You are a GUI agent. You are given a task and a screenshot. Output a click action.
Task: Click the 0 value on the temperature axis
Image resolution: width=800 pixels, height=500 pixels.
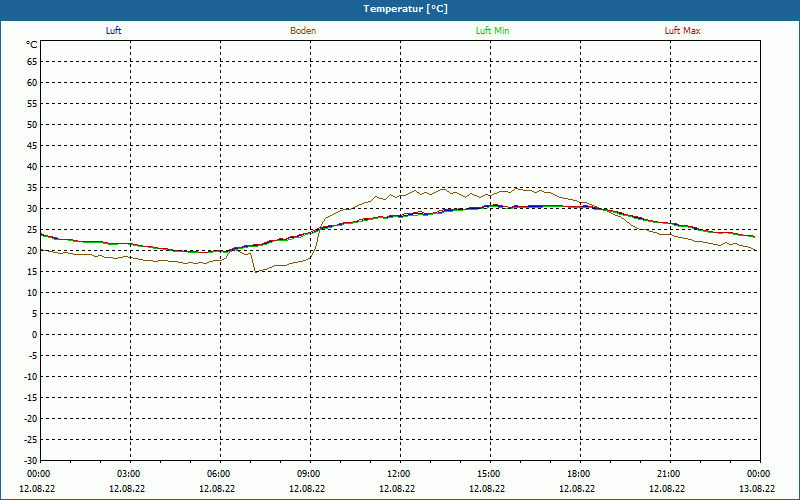pos(35,335)
